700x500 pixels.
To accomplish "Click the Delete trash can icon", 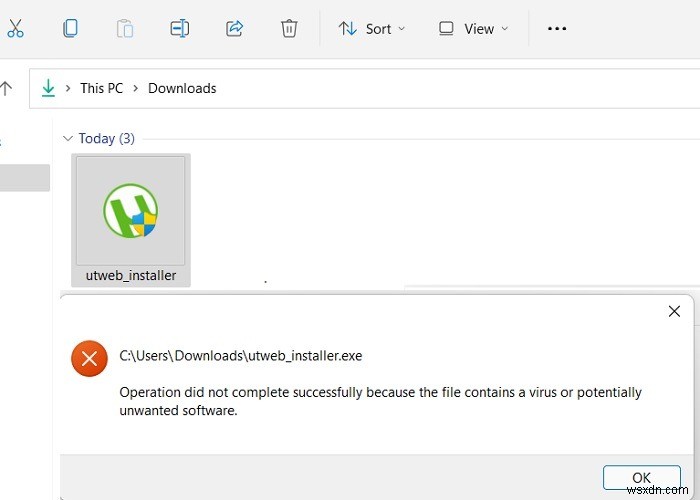I will click(x=289, y=29).
